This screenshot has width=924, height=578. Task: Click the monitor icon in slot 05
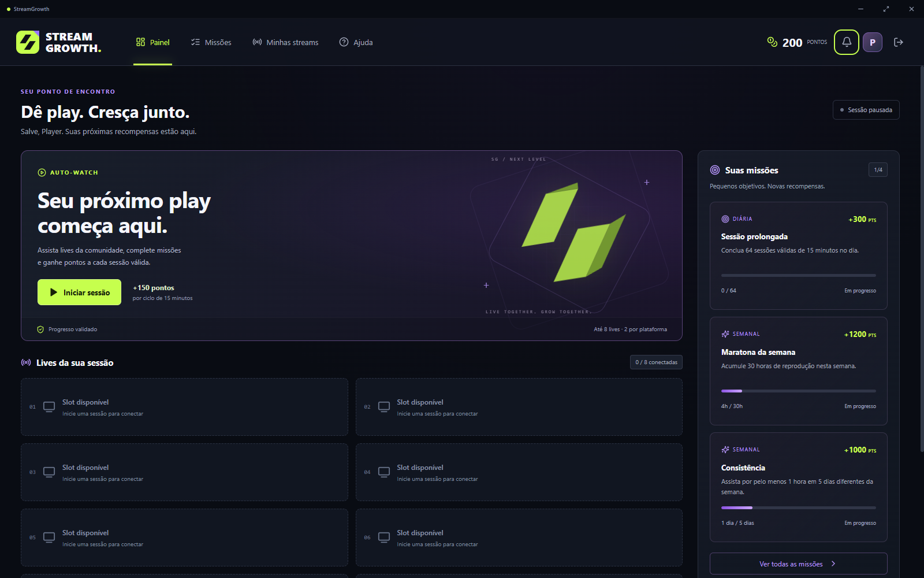click(x=49, y=538)
